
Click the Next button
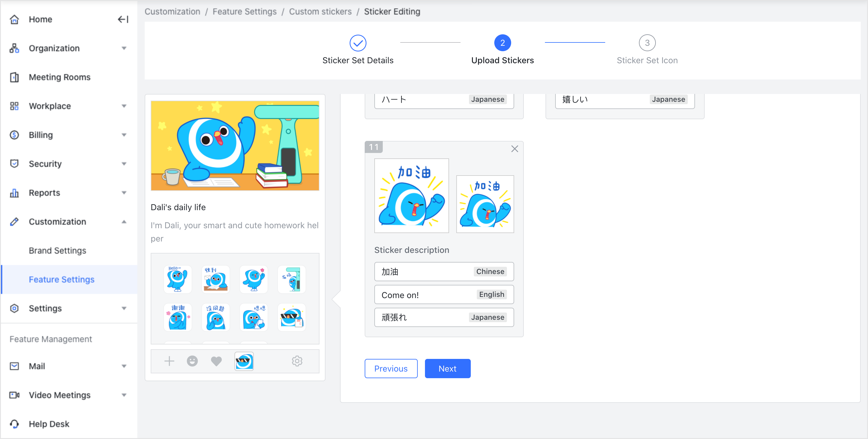coord(448,368)
